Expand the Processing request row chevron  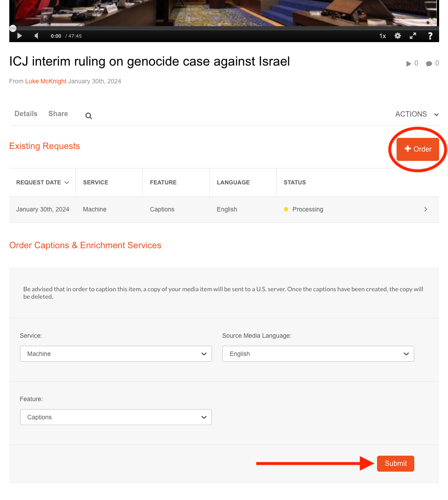point(426,209)
